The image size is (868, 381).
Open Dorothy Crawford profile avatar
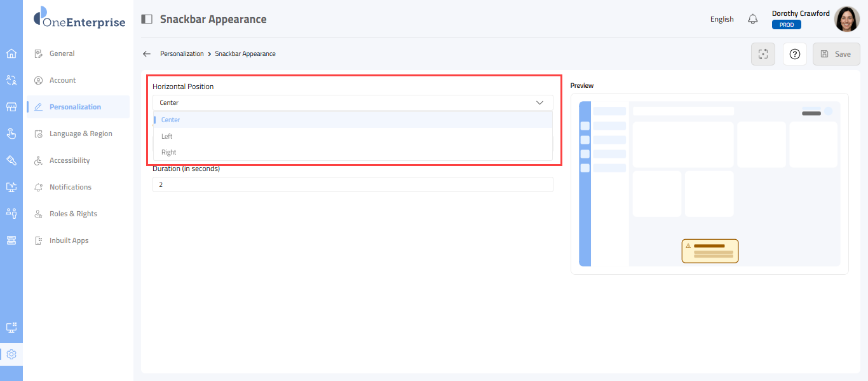coord(846,19)
